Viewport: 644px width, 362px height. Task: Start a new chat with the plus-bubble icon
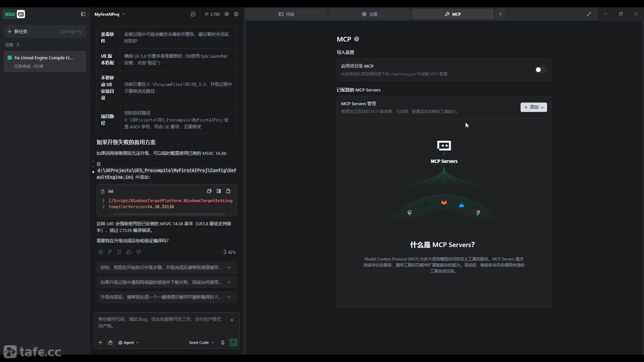(193, 14)
